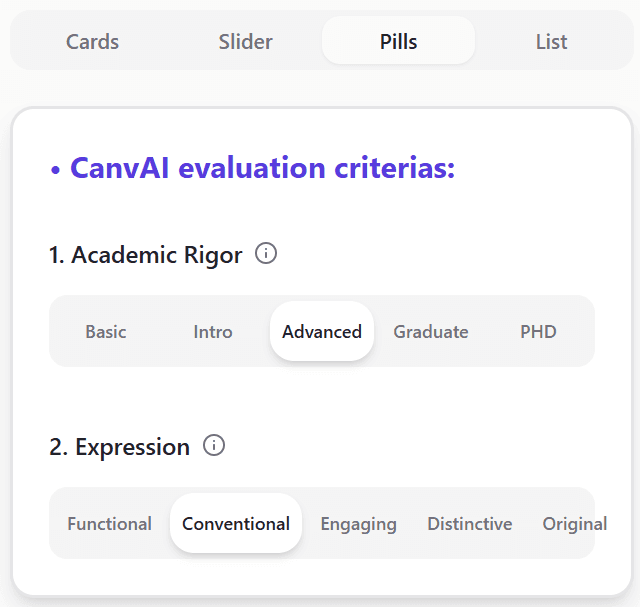
Task: Set Academic Rigor to Basic
Action: [106, 332]
